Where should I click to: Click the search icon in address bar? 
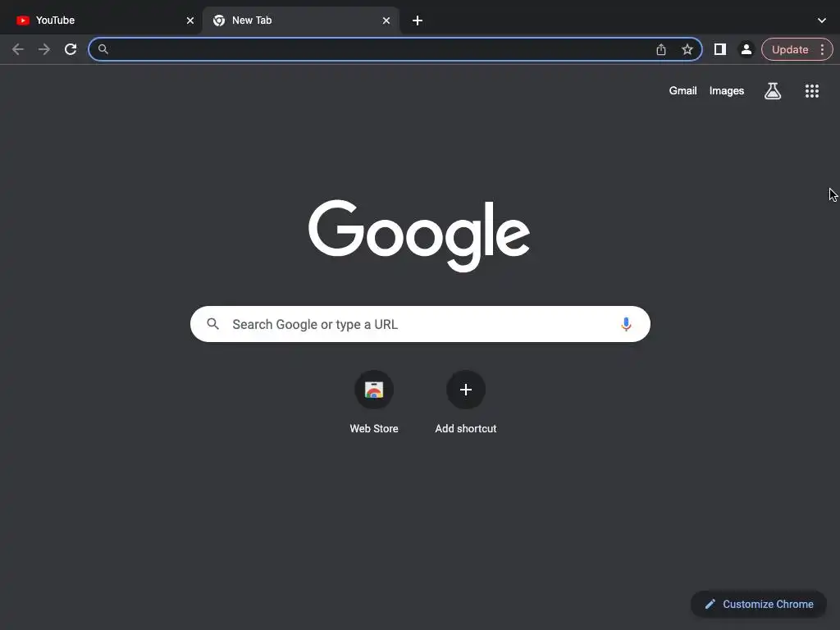pos(103,49)
